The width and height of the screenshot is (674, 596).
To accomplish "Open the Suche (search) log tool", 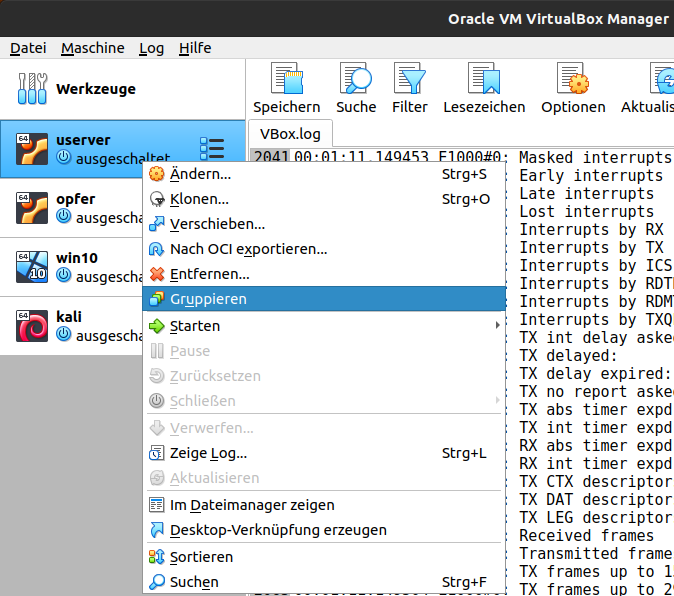I will [355, 78].
